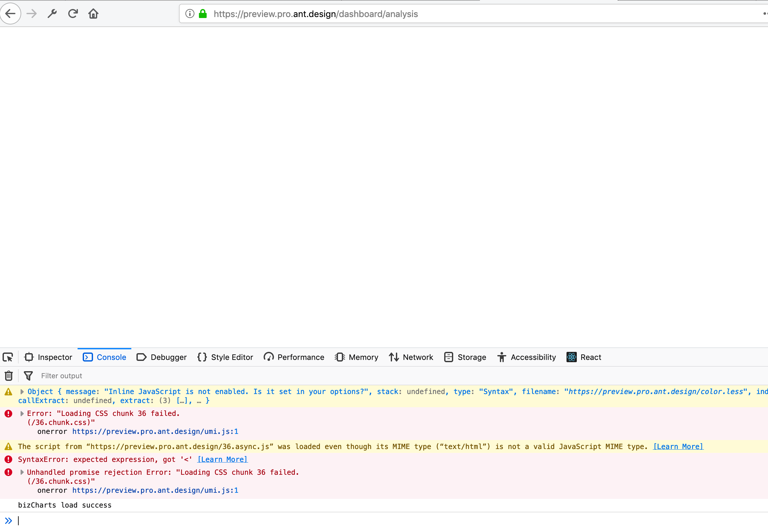Viewport: 768px width, 532px height.
Task: Click the filter funnel icon
Action: pos(29,376)
